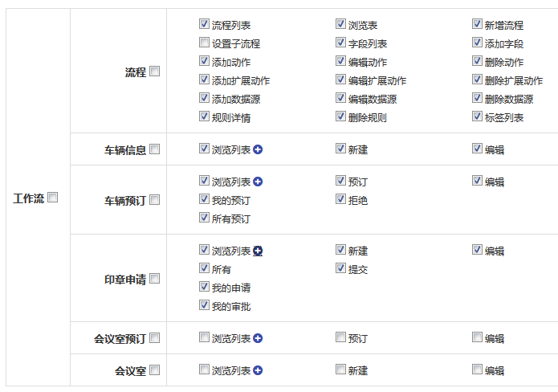Uncheck the 新增流程 checkbox
The height and width of the screenshot is (392, 558).
(x=477, y=24)
